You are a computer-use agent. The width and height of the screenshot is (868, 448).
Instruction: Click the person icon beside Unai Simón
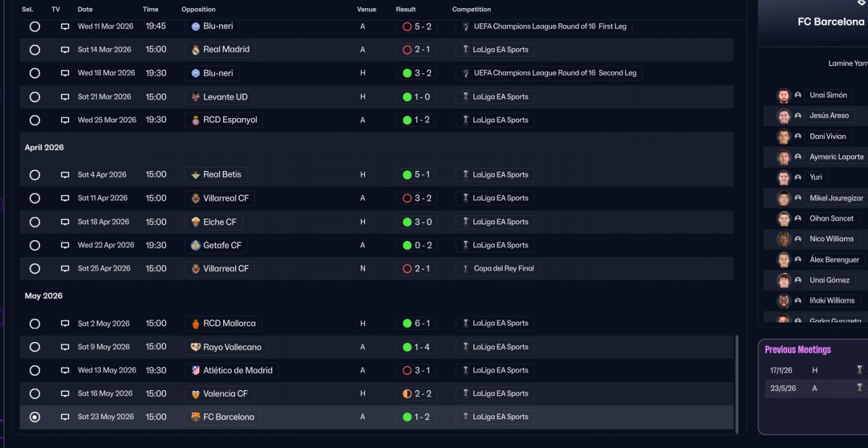[798, 96]
